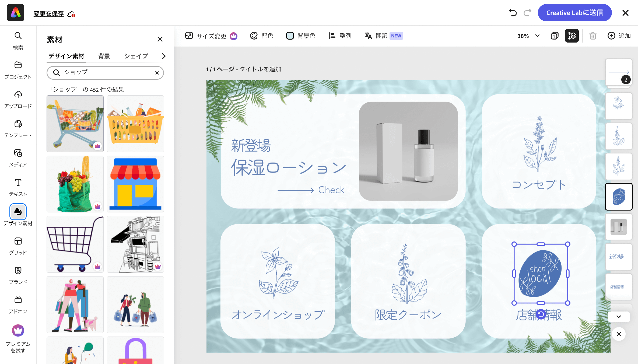
Task: Click the 変更を保存 link
Action: [48, 13]
